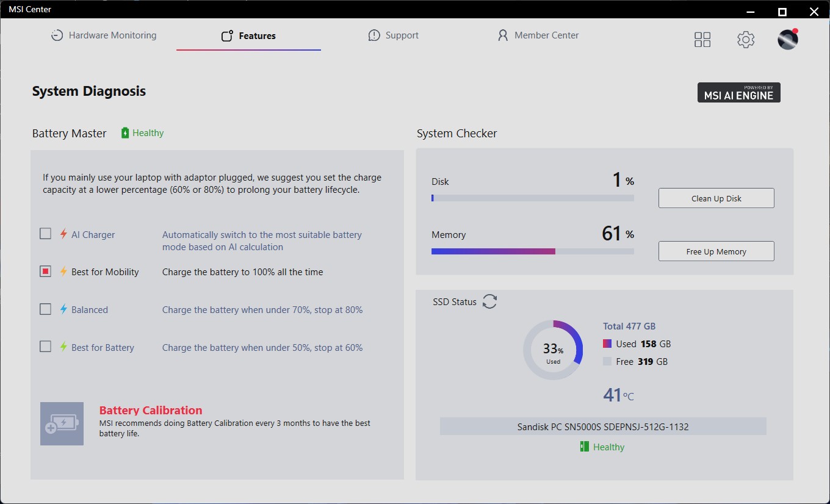The image size is (830, 504).
Task: Go to the Support tab
Action: point(393,35)
